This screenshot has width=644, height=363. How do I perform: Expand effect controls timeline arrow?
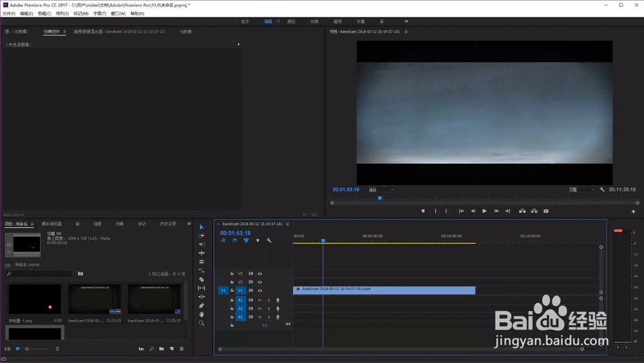pyautogui.click(x=239, y=44)
